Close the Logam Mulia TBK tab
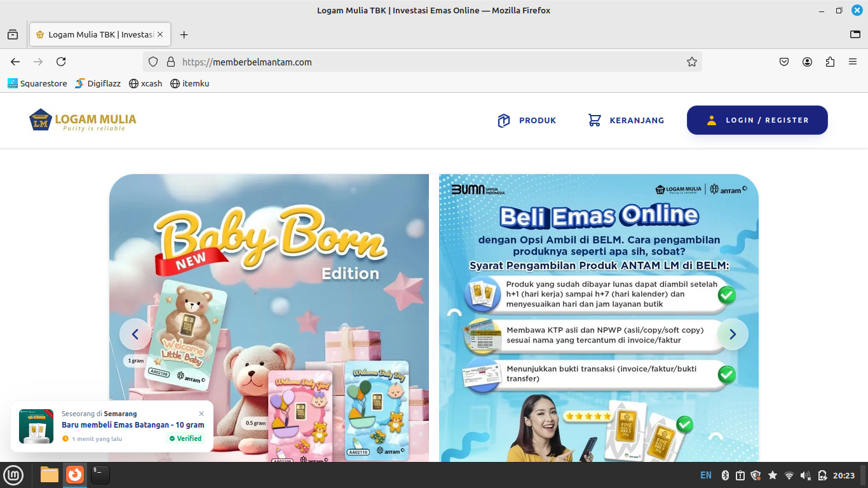The width and height of the screenshot is (868, 488). coord(160,34)
